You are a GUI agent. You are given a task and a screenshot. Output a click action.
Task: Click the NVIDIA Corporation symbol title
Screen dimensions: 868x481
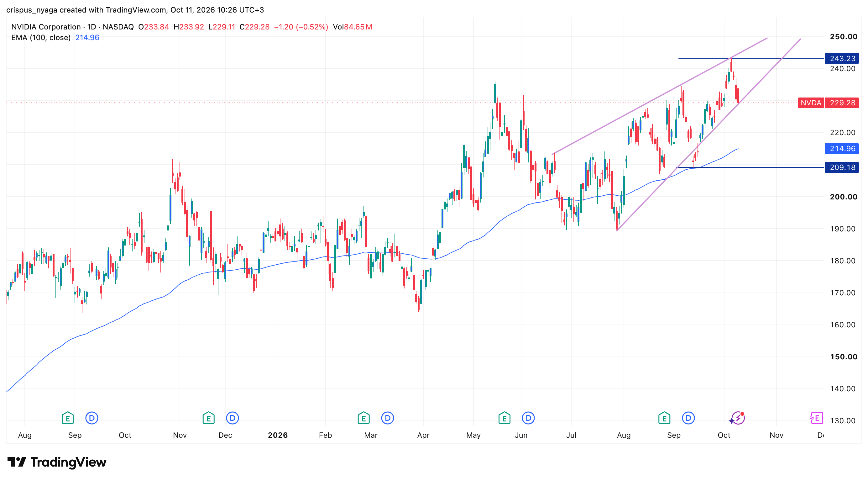[46, 27]
